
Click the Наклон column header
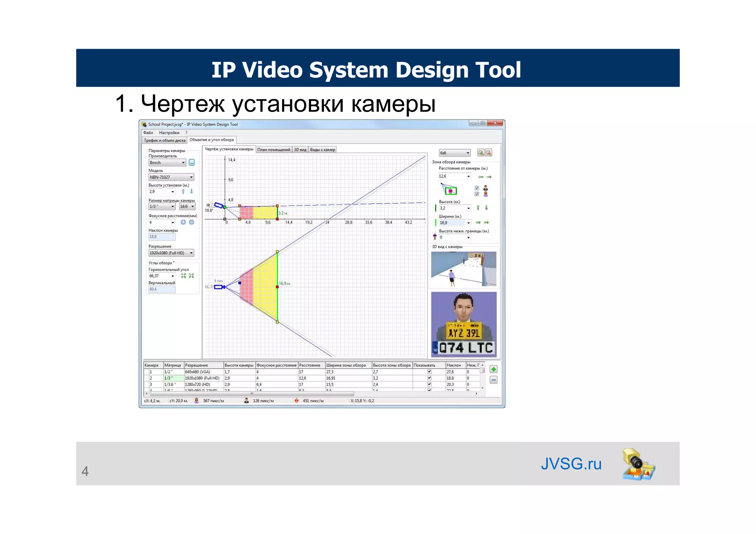coord(456,365)
